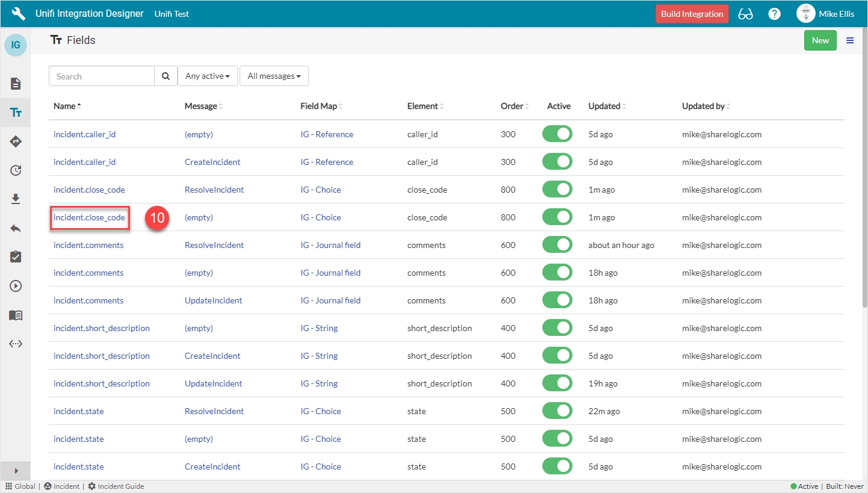
Task: Click the magnifier search button
Action: point(166,76)
